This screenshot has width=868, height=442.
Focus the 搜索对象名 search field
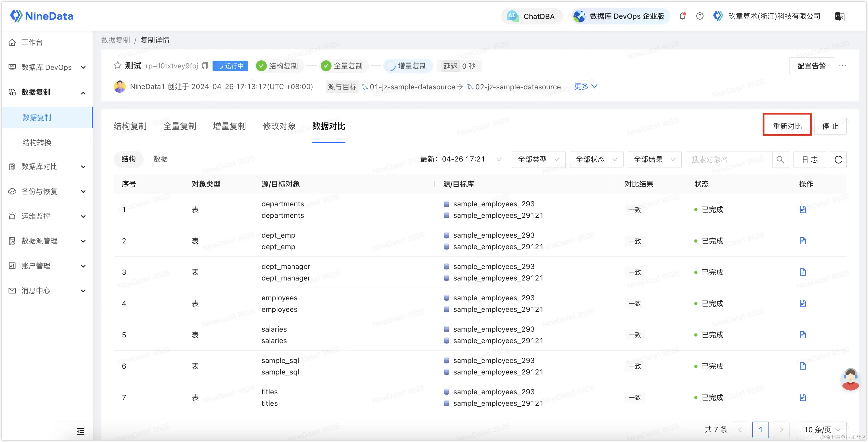click(729, 159)
